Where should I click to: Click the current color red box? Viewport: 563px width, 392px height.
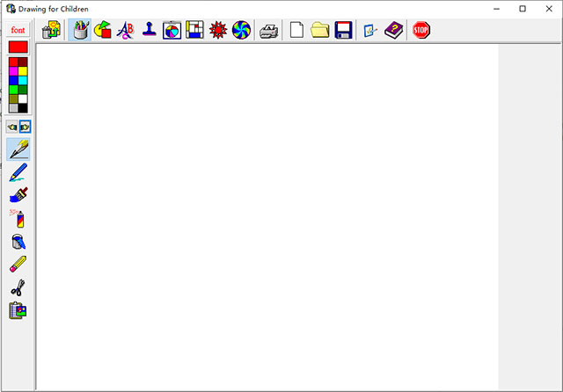click(x=18, y=47)
